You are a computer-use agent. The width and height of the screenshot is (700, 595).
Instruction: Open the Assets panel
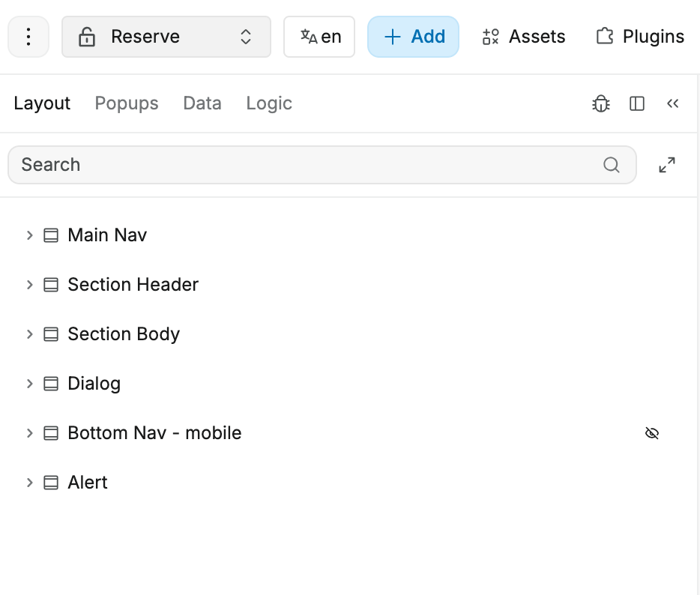pyautogui.click(x=523, y=37)
